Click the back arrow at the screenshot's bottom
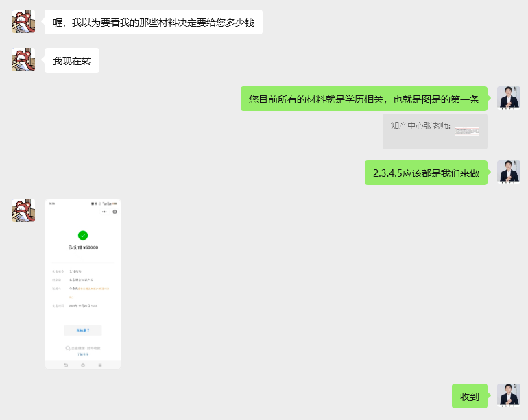The height and width of the screenshot is (420, 528). [x=66, y=365]
